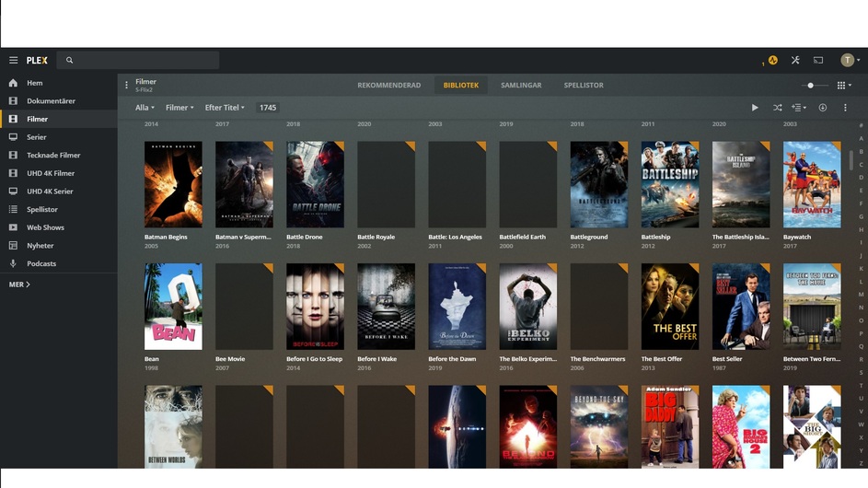Click the Plex logo
The width and height of the screenshot is (868, 488).
[x=37, y=60]
